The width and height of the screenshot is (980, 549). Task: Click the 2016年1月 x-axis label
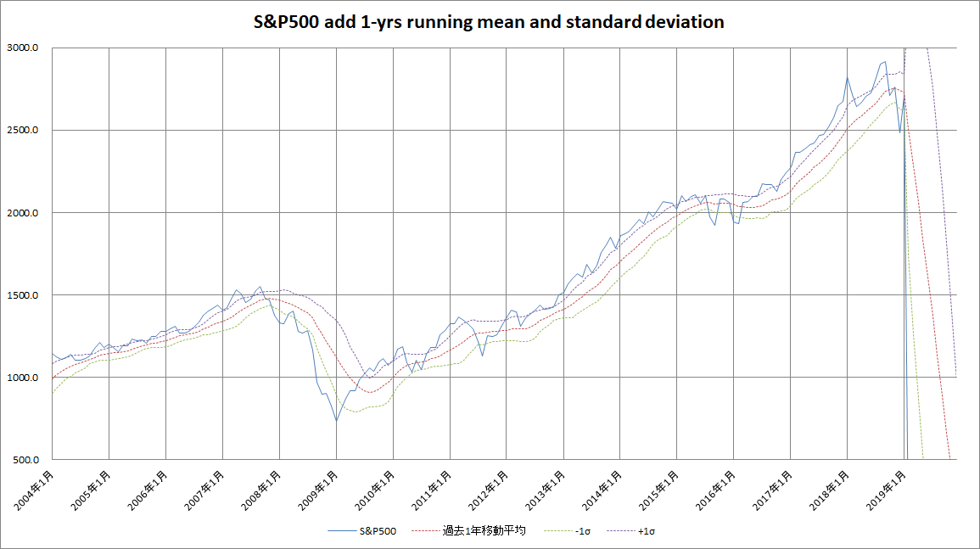(x=715, y=491)
